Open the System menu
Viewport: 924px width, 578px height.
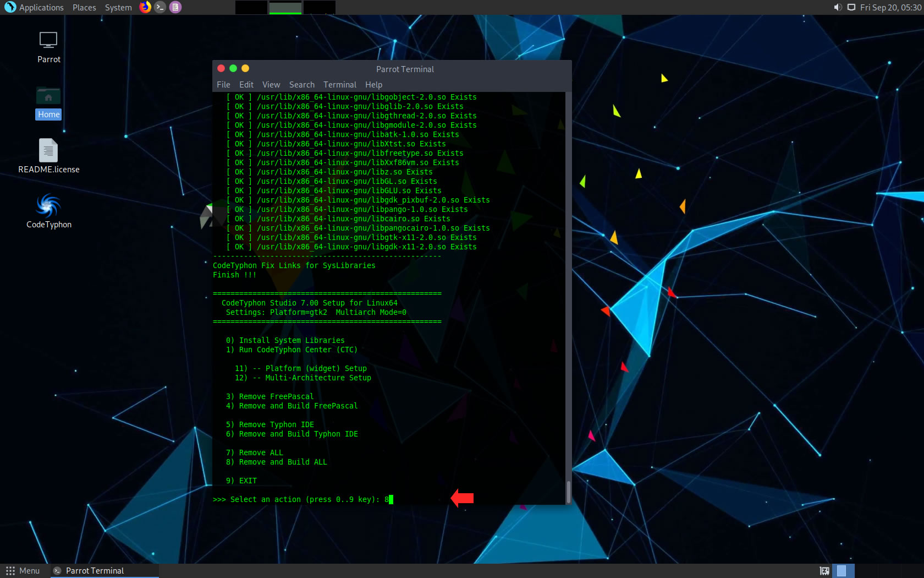point(118,8)
